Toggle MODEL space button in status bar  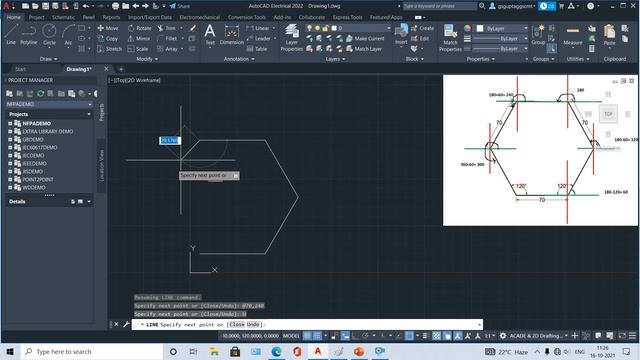click(x=291, y=336)
